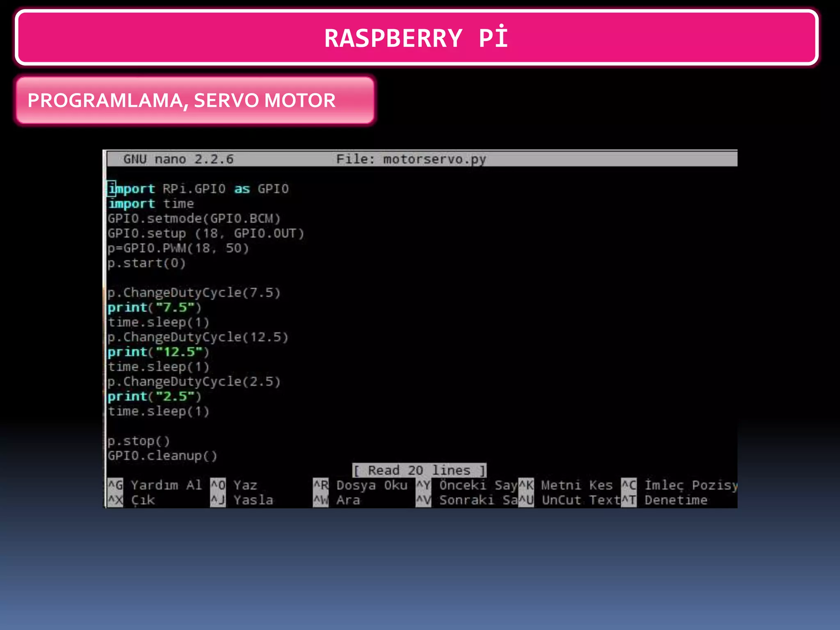Click the ^U UnCut Text shortcut
The image size is (840, 630).
click(x=569, y=500)
